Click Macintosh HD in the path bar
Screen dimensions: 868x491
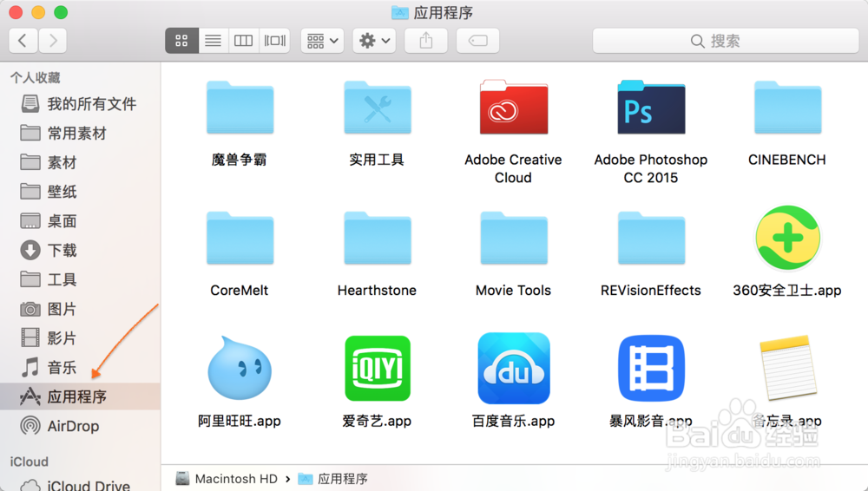pos(227,479)
